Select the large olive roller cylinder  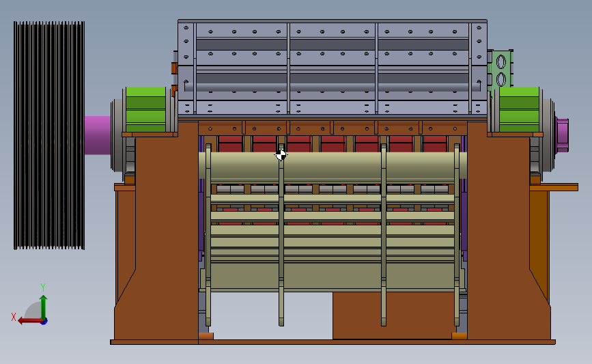click(333, 166)
